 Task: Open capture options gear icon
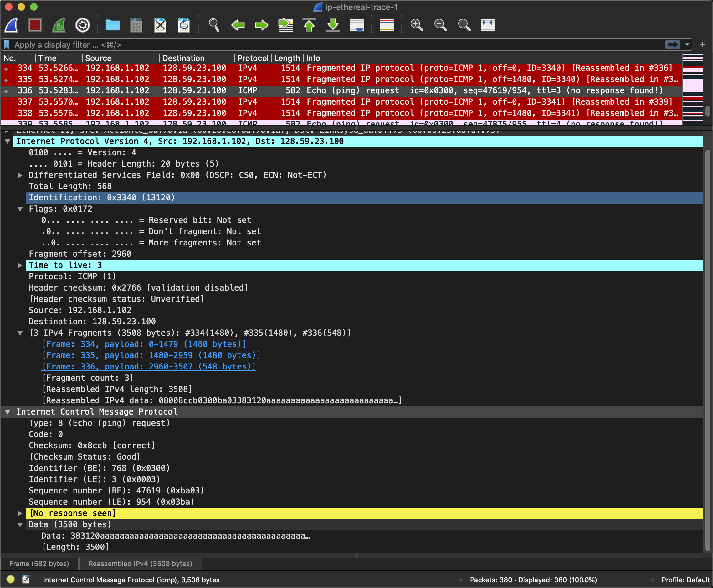[x=82, y=25]
